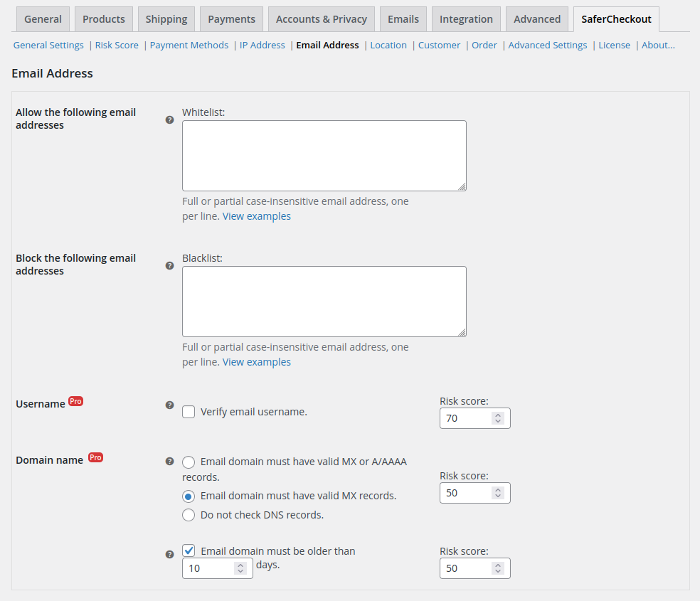Switch to the Payments tab
Image resolution: width=700 pixels, height=601 pixels.
click(x=231, y=19)
